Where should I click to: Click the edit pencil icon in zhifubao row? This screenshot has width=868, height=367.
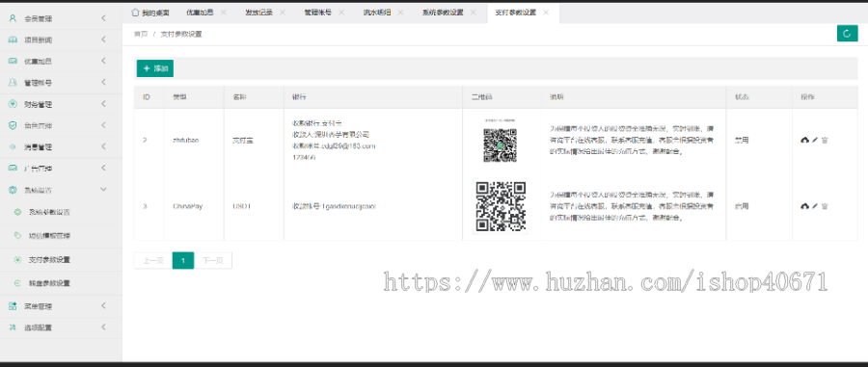click(x=815, y=141)
